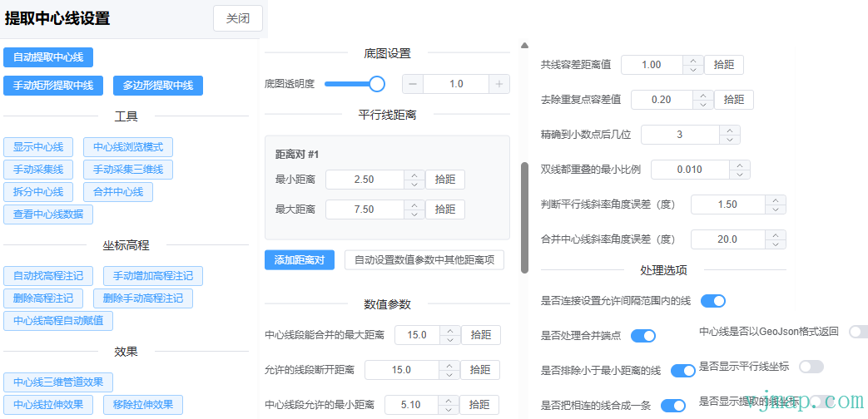Increase 合并中心线斜率角度误差 with up arrow

coord(776,234)
